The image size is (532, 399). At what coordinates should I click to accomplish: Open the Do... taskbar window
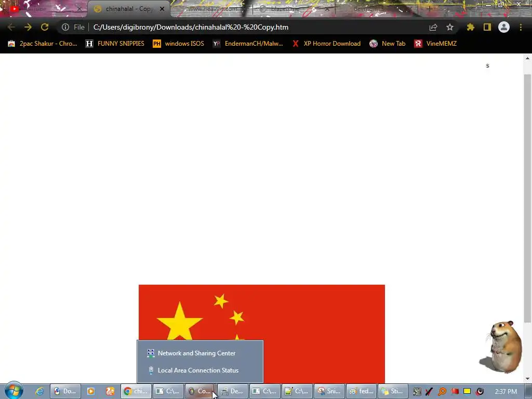tap(65, 391)
